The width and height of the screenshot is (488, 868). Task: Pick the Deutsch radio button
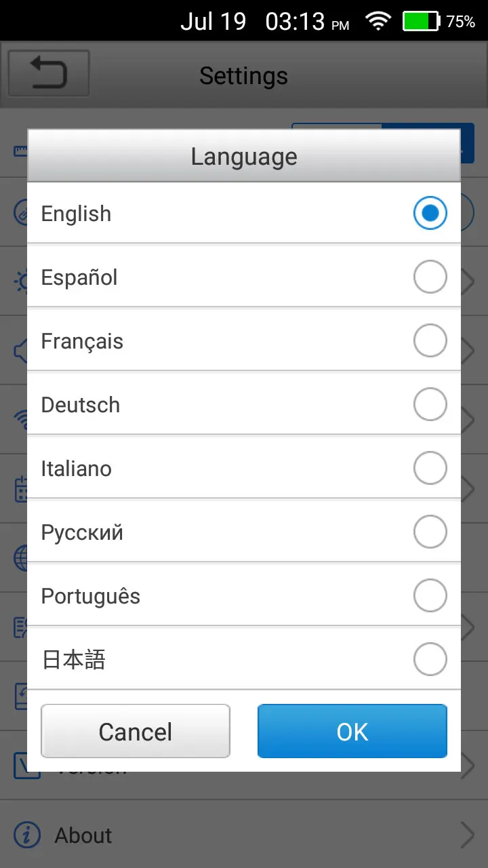(430, 405)
